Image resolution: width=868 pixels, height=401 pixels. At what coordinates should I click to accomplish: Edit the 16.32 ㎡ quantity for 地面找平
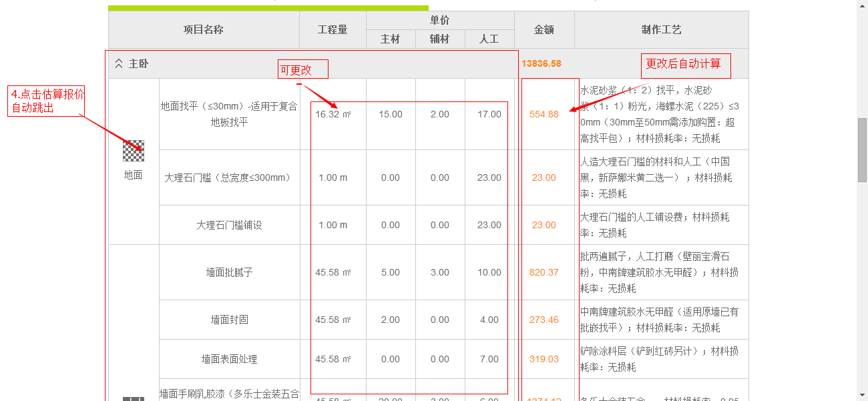333,114
